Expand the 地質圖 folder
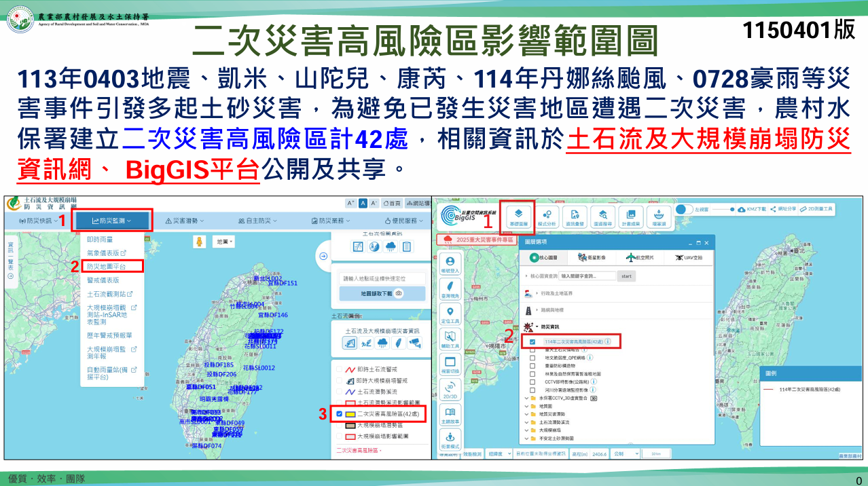The image size is (868, 486). coord(526,406)
